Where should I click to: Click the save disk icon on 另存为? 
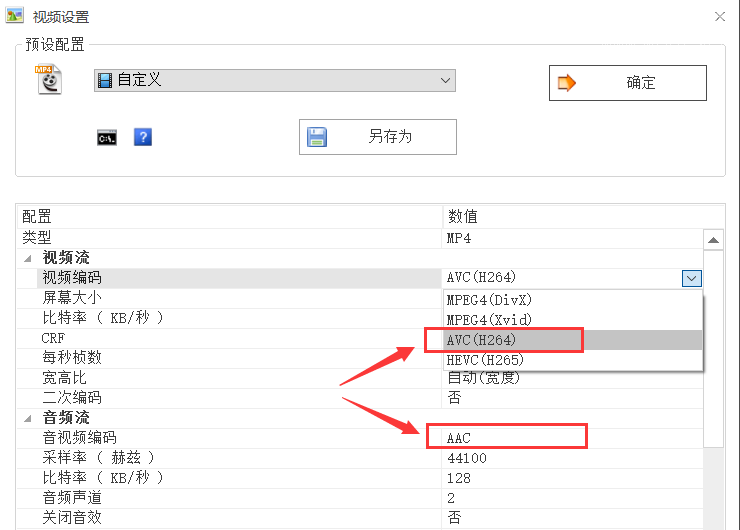317,137
